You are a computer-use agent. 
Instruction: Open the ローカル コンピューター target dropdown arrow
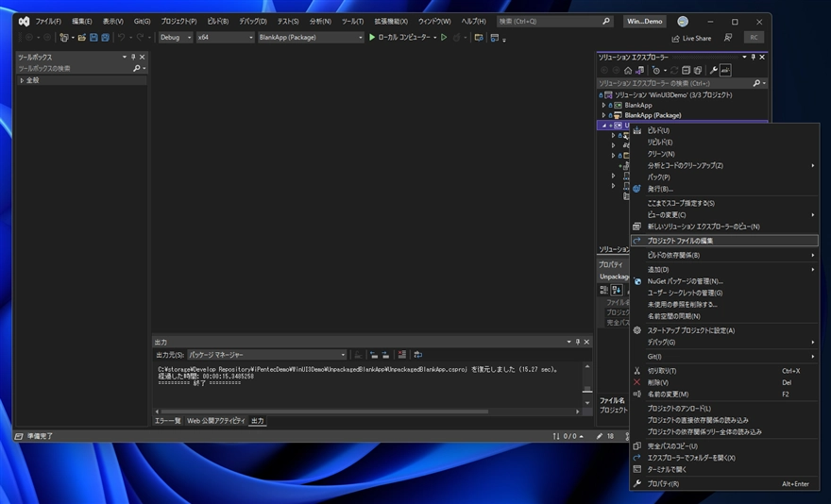point(435,37)
